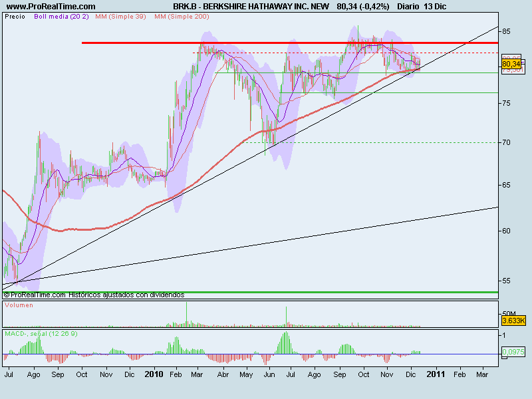Click the Jul label at far left of axis
This screenshot has height=399, width=532.
[9, 374]
